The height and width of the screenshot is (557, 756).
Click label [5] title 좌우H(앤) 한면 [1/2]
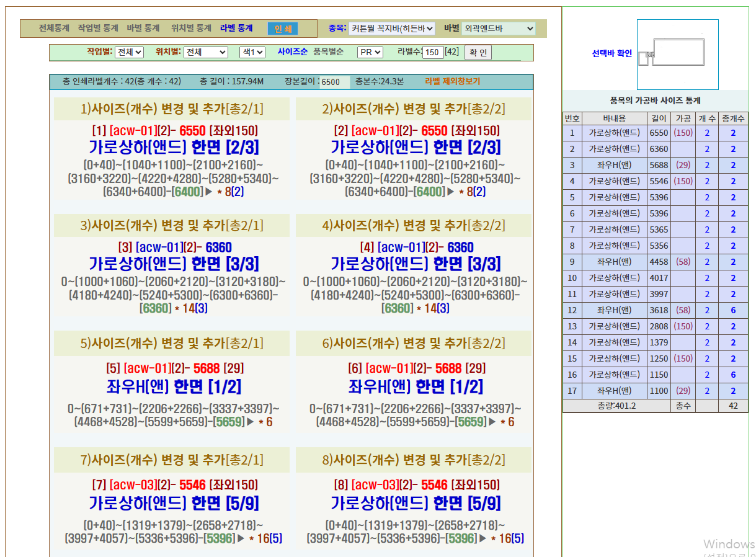click(x=174, y=387)
